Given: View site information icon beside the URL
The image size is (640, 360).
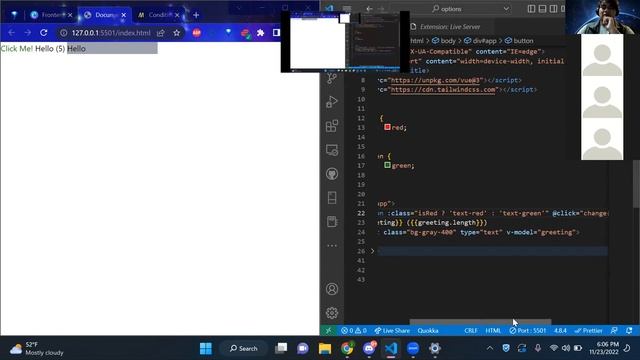Looking at the screenshot, I should point(63,33).
